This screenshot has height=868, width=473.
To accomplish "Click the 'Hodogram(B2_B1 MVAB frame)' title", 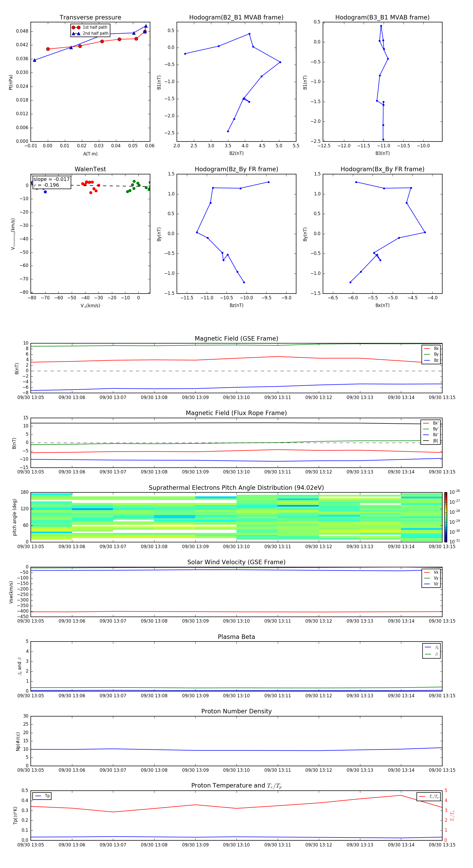I will [x=236, y=18].
